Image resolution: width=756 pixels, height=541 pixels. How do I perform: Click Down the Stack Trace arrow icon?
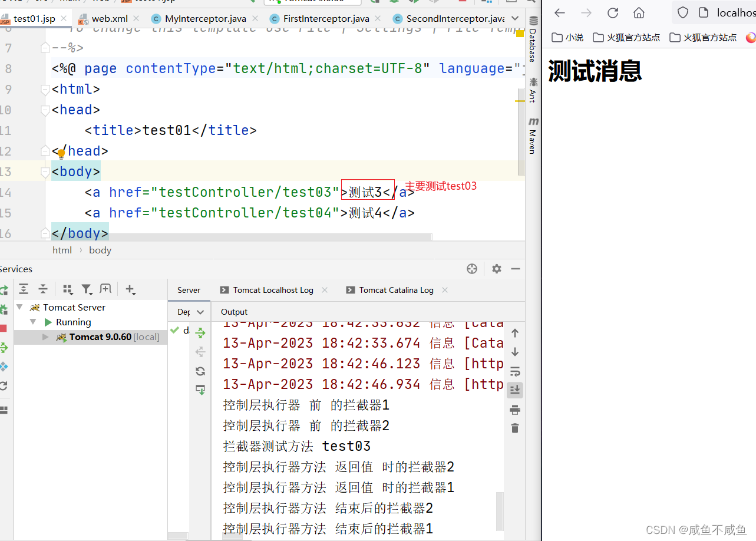tap(515, 352)
